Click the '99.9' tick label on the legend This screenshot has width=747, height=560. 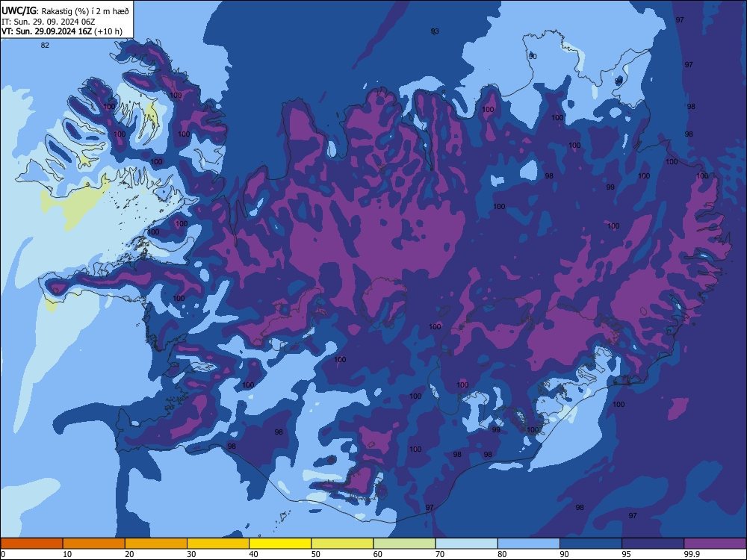692,554
